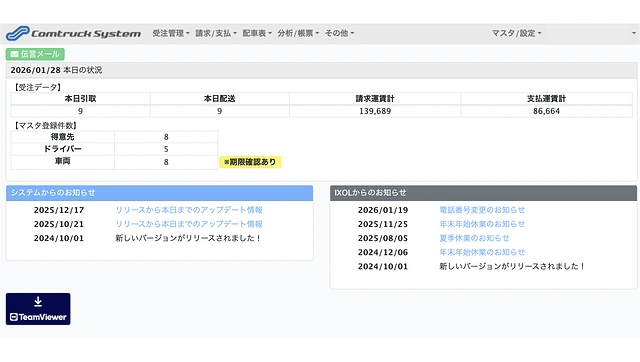
Task: Open the 配車表 dropdown menu
Action: click(257, 33)
